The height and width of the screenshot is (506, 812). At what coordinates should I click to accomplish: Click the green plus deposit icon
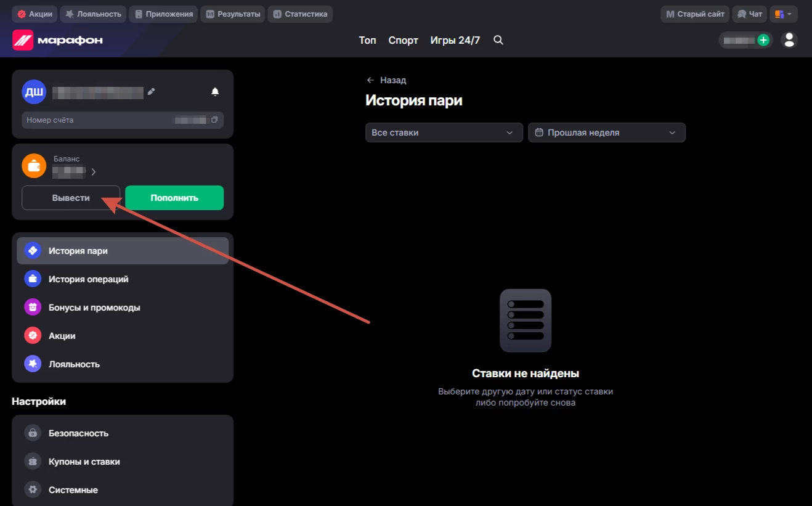point(763,40)
